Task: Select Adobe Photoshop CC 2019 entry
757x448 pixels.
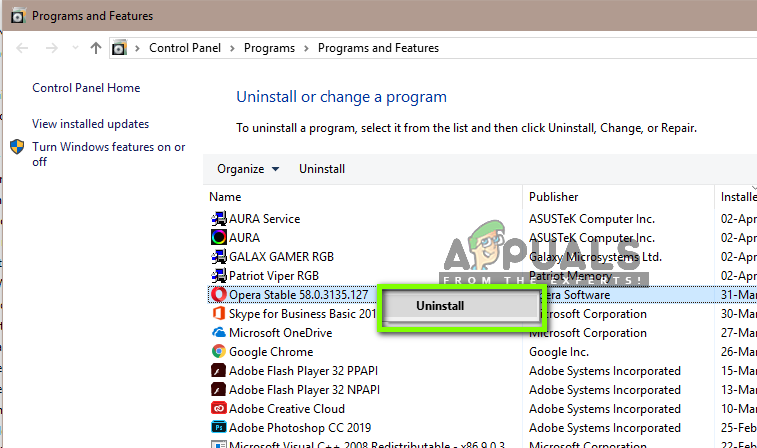Action: (300, 428)
